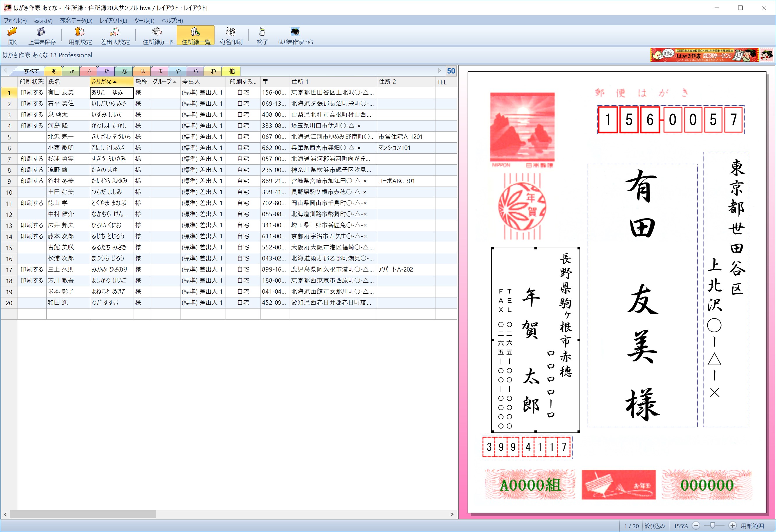Open the 宛名データ(D) menu
This screenshot has height=532, width=776.
76,21
